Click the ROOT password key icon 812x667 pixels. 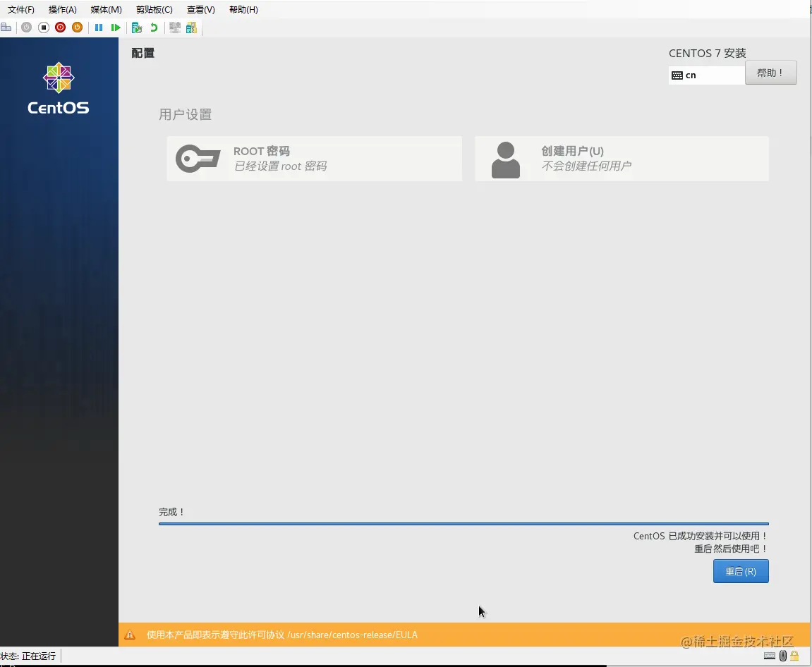[198, 159]
